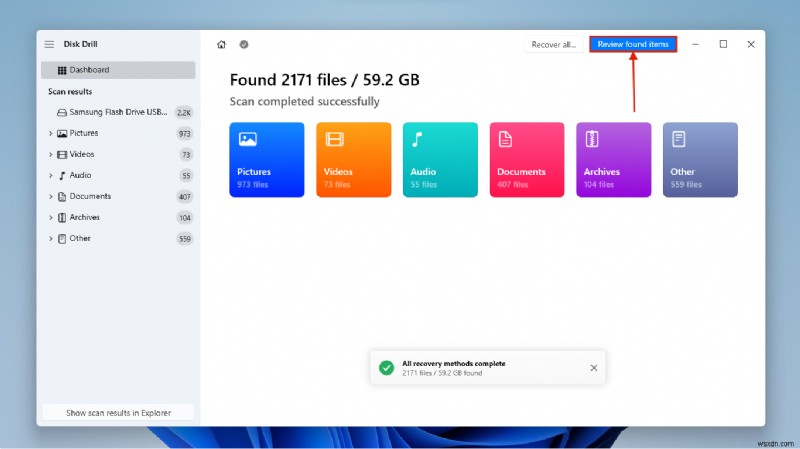Click Review found items button
Viewport: 800px width, 449px height.
click(633, 44)
